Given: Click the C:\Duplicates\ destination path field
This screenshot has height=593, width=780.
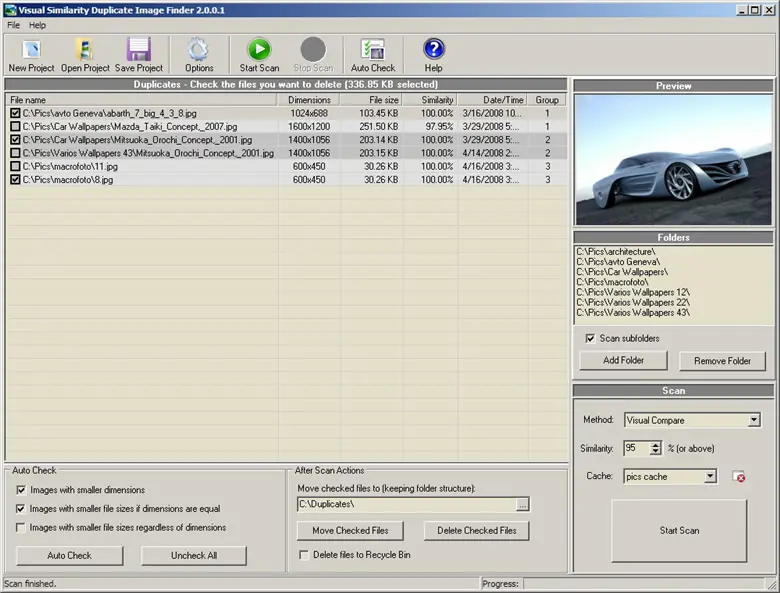Looking at the screenshot, I should point(407,504).
